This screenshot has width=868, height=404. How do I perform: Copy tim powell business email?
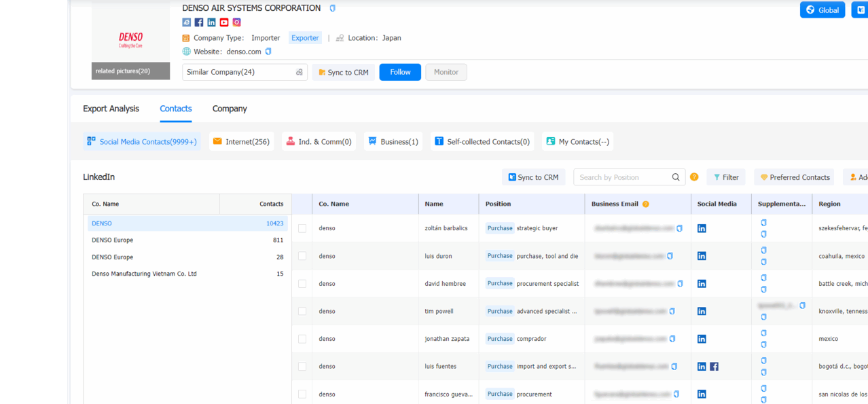click(x=672, y=311)
